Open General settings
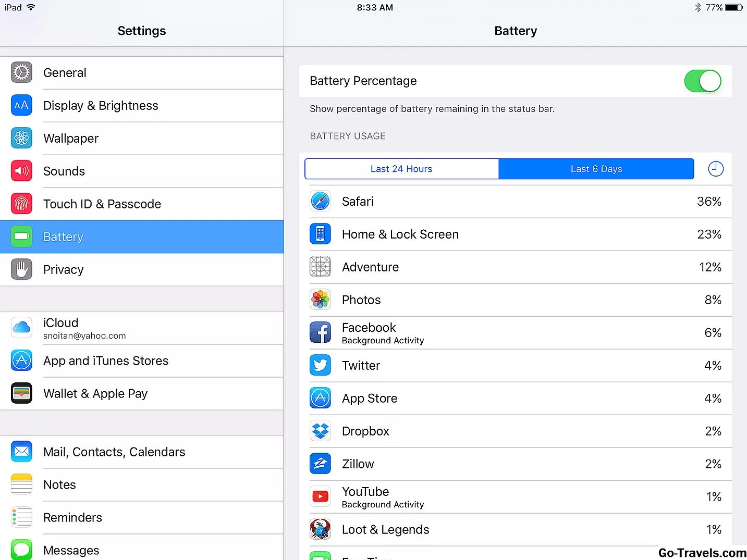This screenshot has width=747, height=560. (x=142, y=73)
